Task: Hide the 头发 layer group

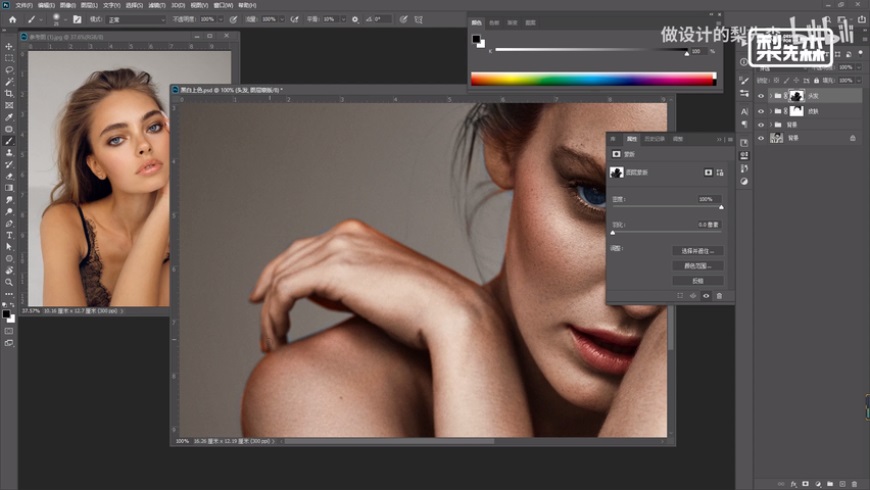Action: (x=761, y=96)
